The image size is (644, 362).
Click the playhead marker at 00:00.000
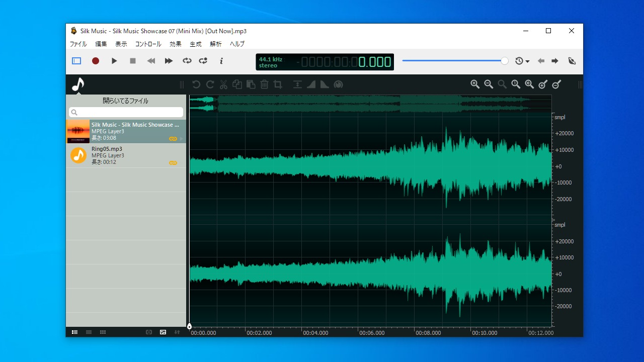pyautogui.click(x=189, y=326)
